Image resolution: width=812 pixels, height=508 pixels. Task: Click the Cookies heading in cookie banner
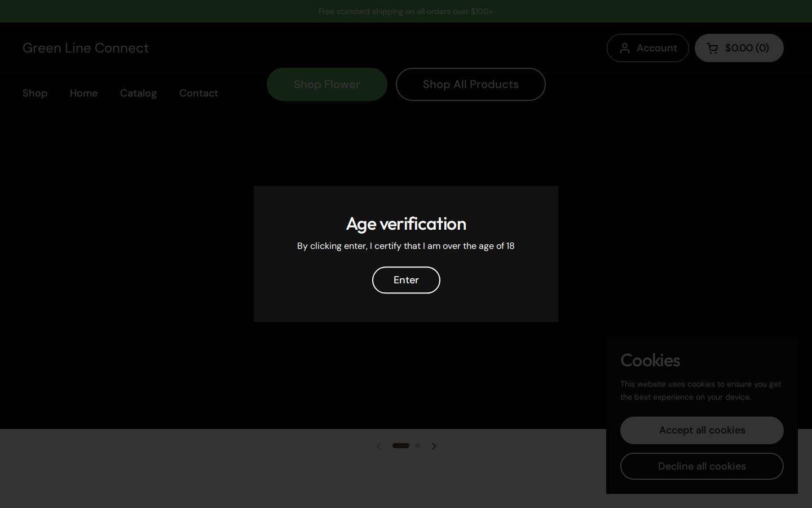pyautogui.click(x=650, y=360)
